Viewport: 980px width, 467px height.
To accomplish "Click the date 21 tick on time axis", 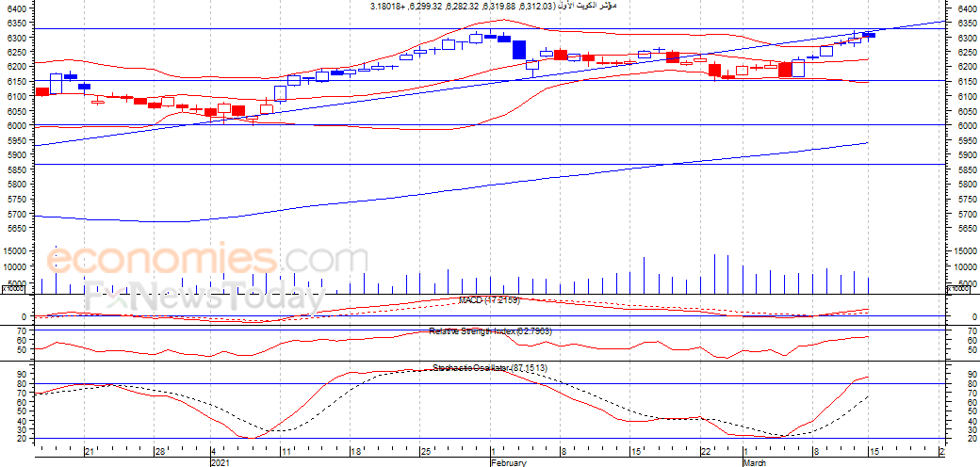I will tap(90, 452).
